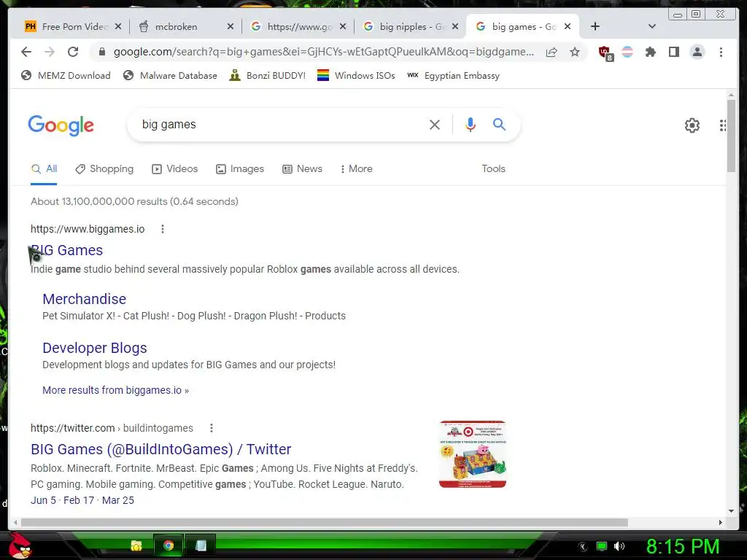Bookmark this page with the star

click(575, 52)
